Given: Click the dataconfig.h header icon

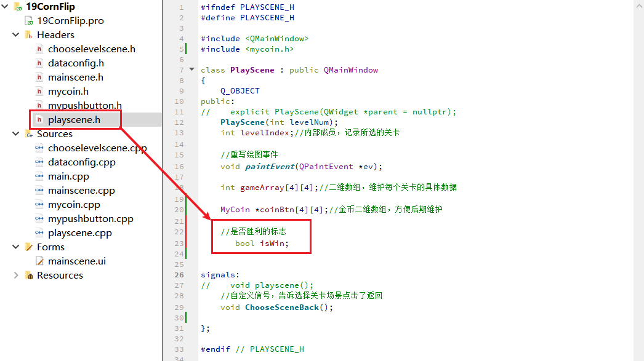Looking at the screenshot, I should point(39,63).
